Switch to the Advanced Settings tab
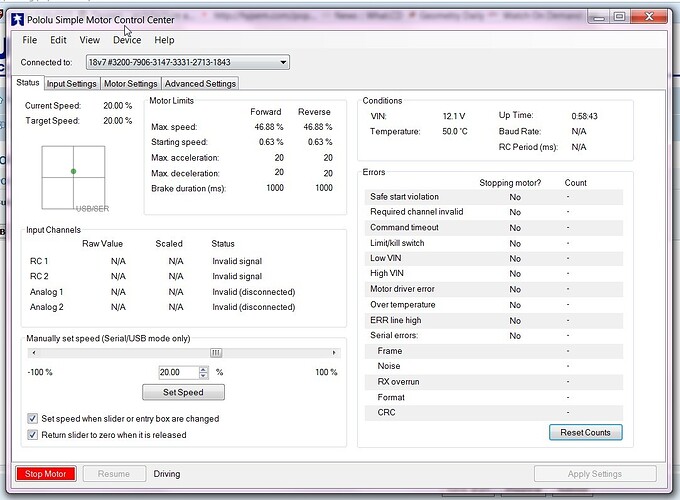680x500 pixels. point(200,84)
